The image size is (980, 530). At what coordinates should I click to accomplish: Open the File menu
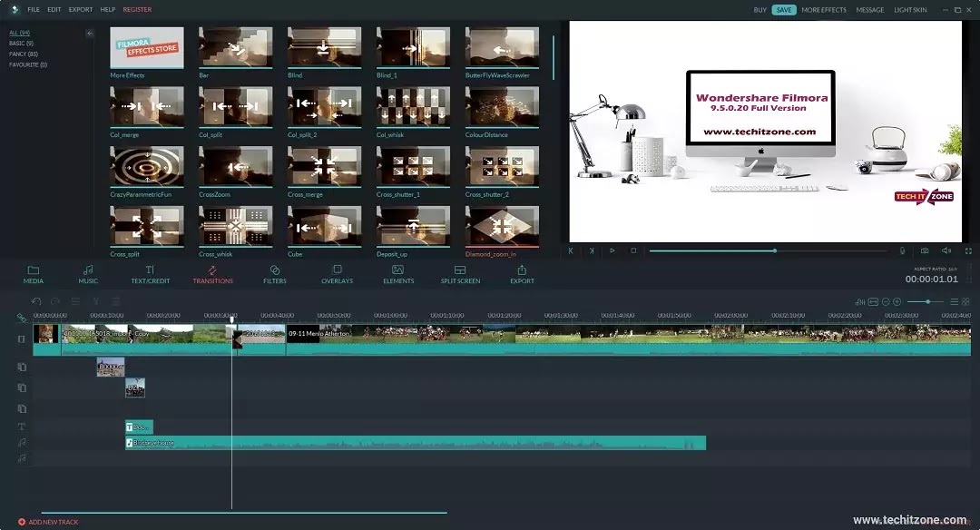point(34,9)
